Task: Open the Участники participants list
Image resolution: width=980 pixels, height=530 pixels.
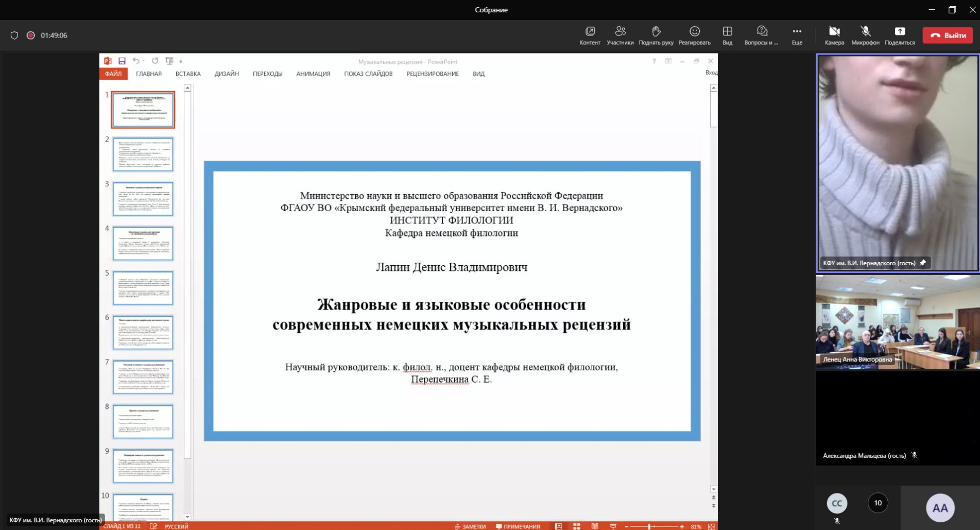Action: (621, 35)
